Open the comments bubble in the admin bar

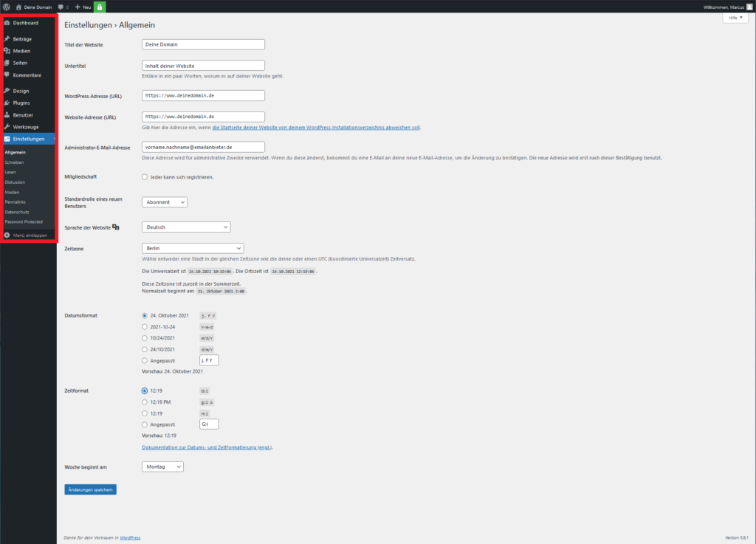coord(63,7)
